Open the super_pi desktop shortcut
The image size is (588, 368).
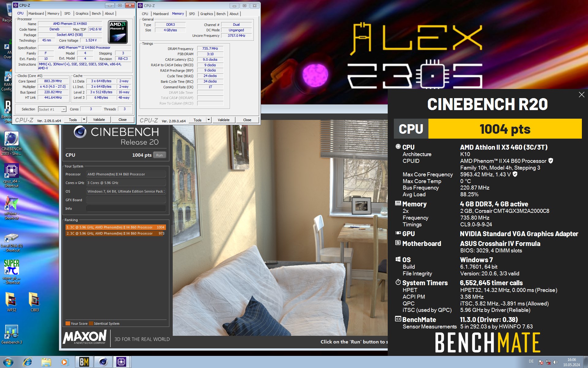(11, 272)
